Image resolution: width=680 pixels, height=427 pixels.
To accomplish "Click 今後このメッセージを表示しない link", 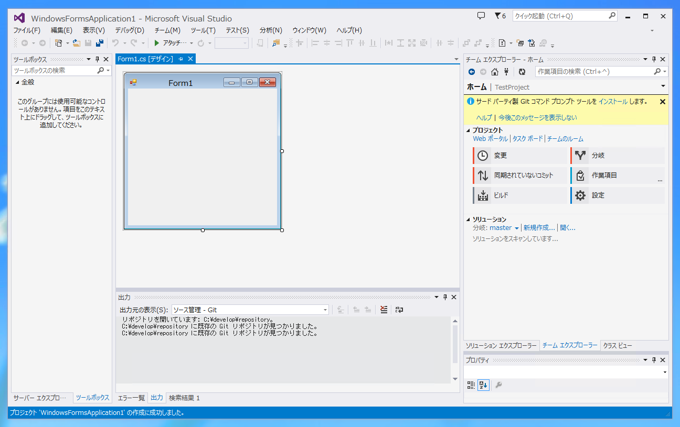I will 538,117.
